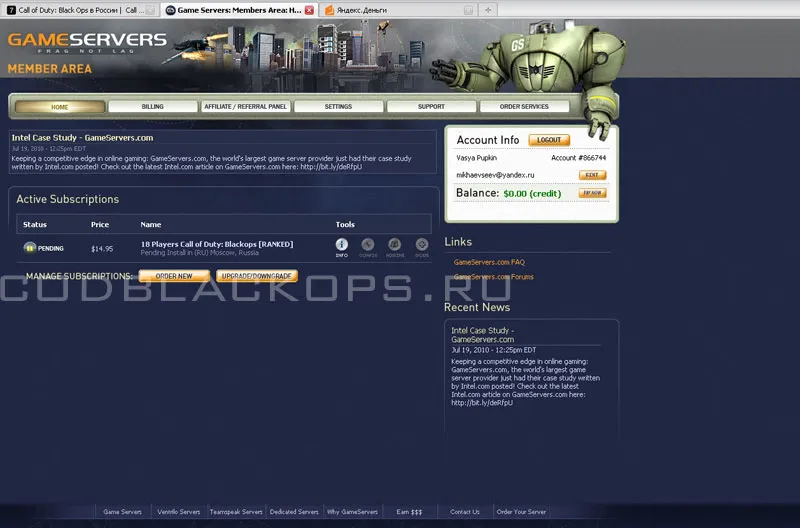Click the Why GameServers footer link
800x528 pixels.
coord(352,512)
